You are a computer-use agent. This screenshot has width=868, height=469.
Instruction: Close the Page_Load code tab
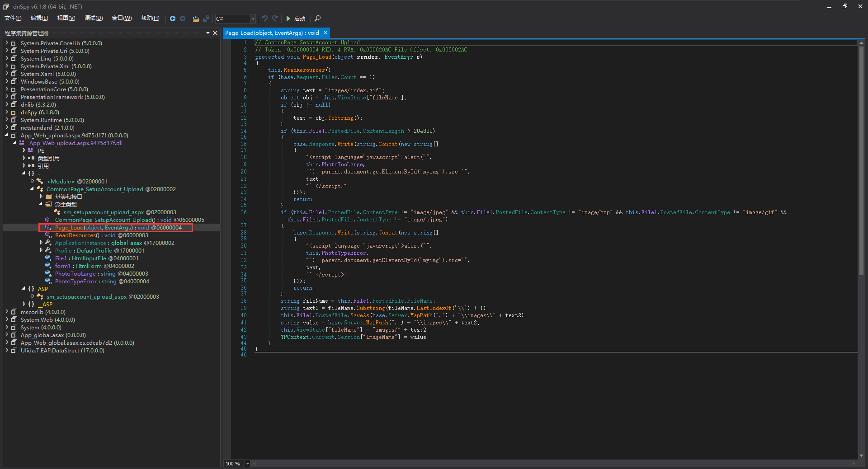click(325, 33)
